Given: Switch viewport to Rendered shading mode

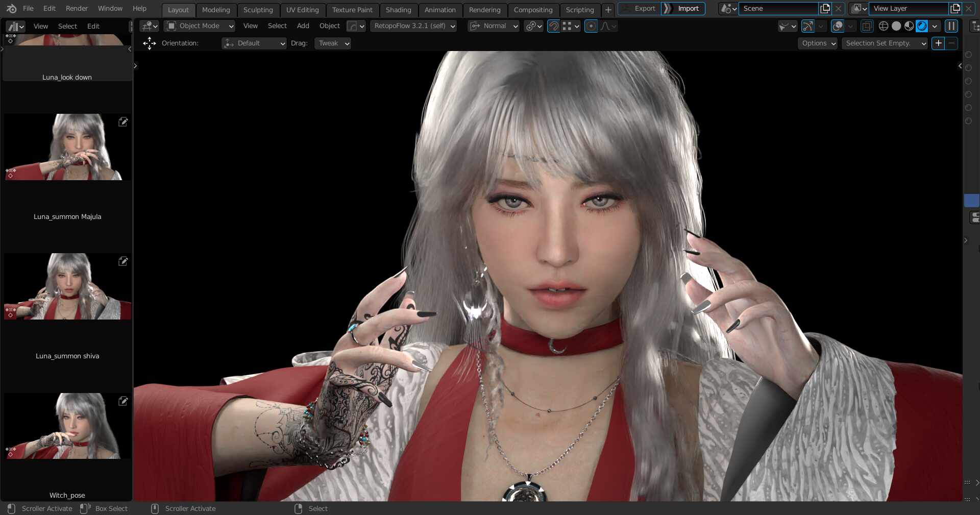Looking at the screenshot, I should click(921, 26).
